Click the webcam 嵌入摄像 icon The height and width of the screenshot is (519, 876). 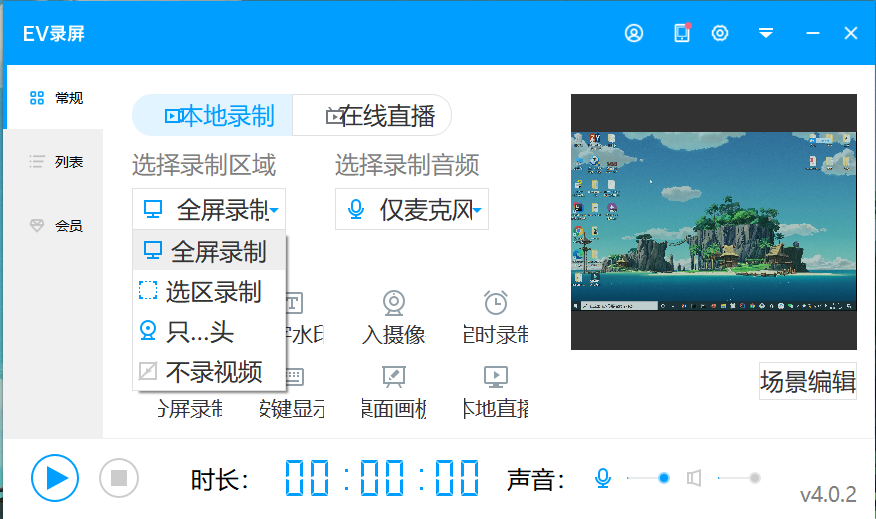pos(394,303)
